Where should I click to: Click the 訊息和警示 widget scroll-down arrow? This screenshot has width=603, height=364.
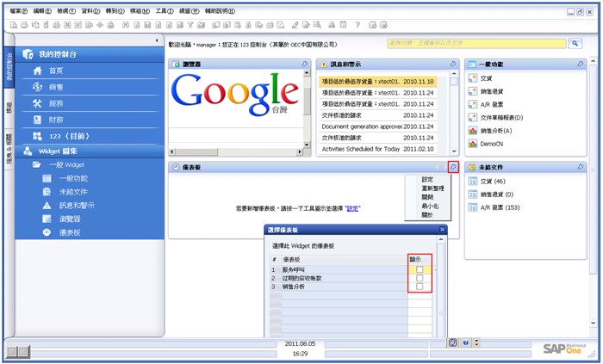click(454, 151)
